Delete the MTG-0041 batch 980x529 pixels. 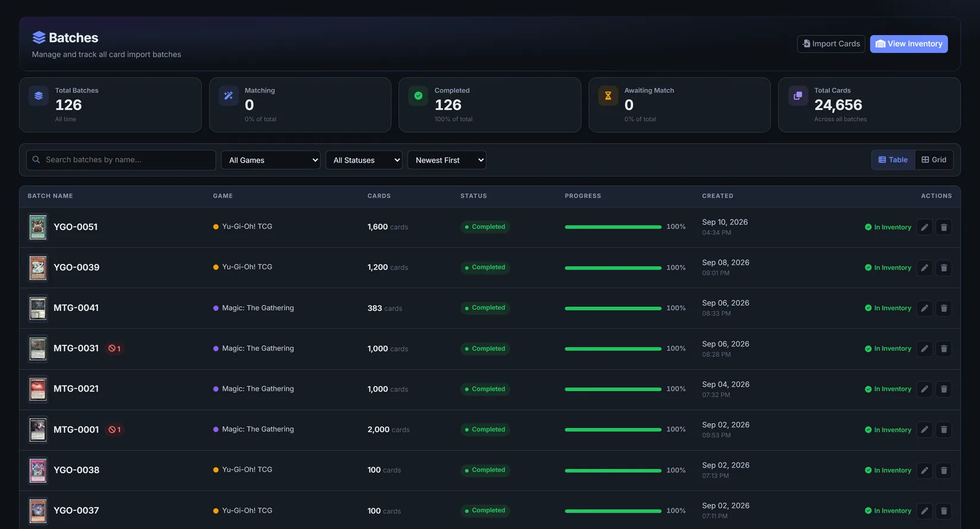point(944,308)
